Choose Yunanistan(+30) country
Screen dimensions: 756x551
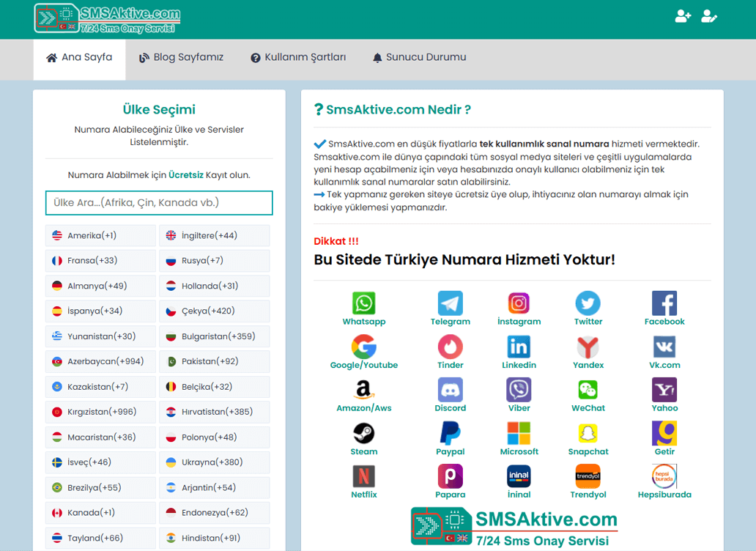pyautogui.click(x=100, y=336)
